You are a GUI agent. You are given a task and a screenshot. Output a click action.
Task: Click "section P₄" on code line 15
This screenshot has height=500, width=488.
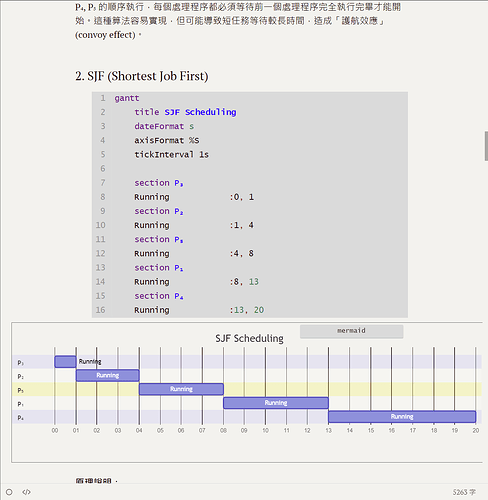[x=159, y=296]
